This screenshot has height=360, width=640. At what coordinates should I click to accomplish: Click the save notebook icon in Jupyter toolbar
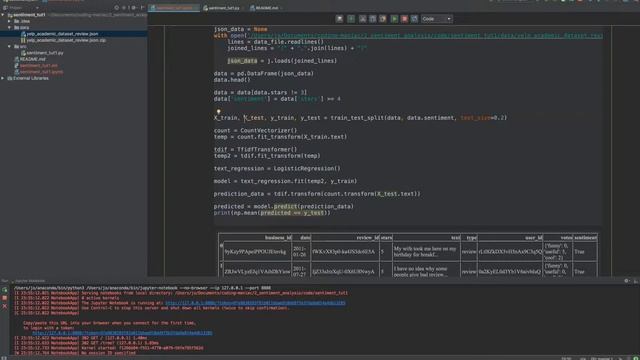click(339, 19)
